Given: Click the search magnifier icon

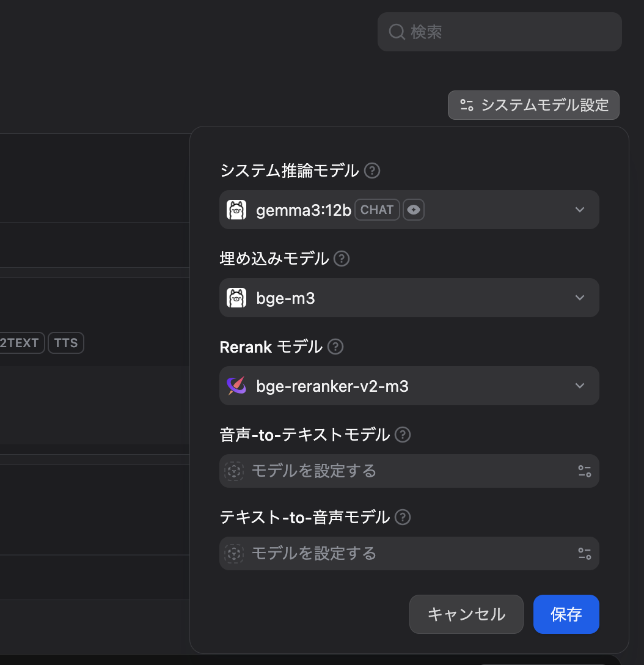Looking at the screenshot, I should point(397,32).
